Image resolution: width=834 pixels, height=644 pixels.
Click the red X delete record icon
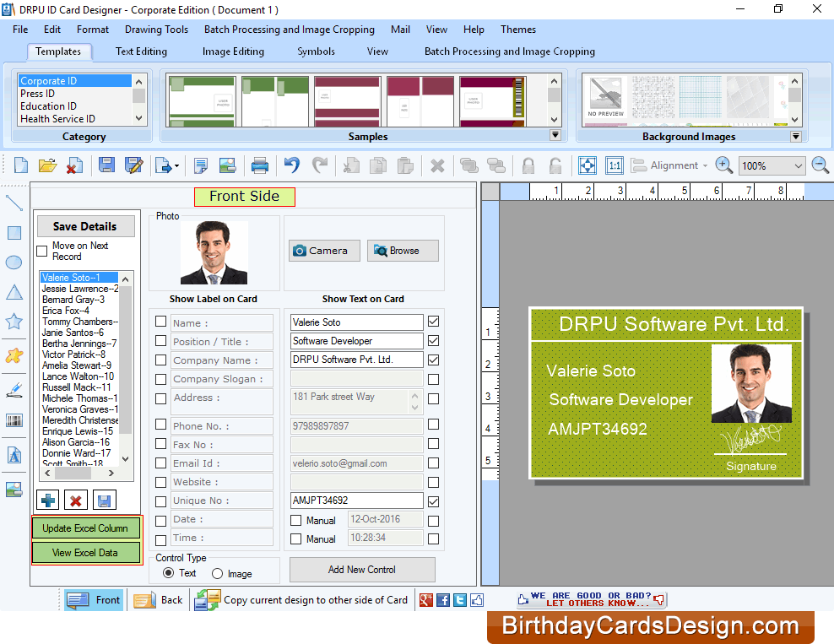click(75, 501)
